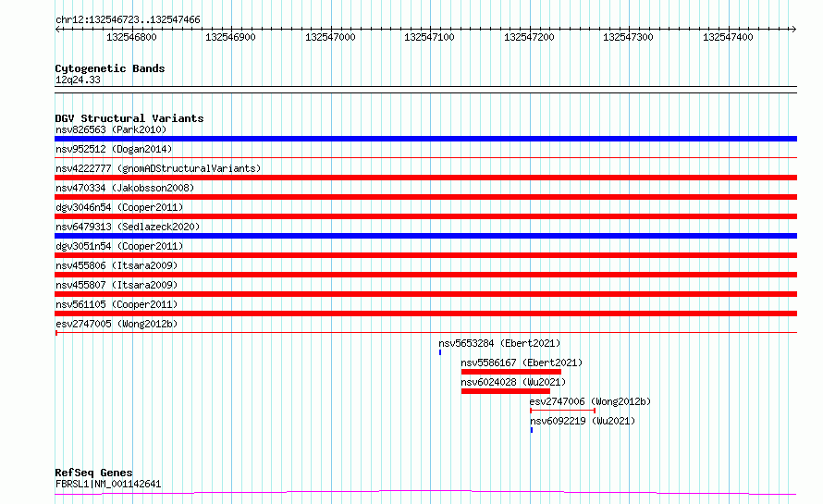Screen dimensions: 823x504
Task: Select the red nsv5586167 (Ebert2021) bar
Action: coord(510,372)
